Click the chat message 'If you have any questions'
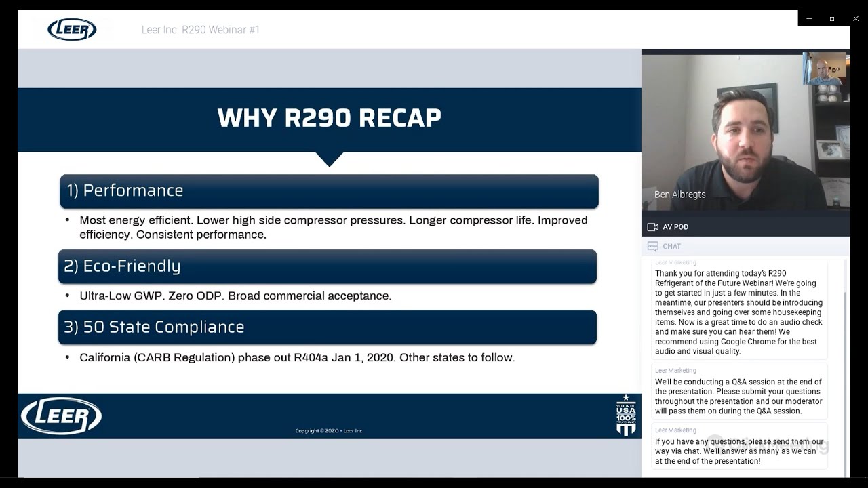 [x=739, y=446]
